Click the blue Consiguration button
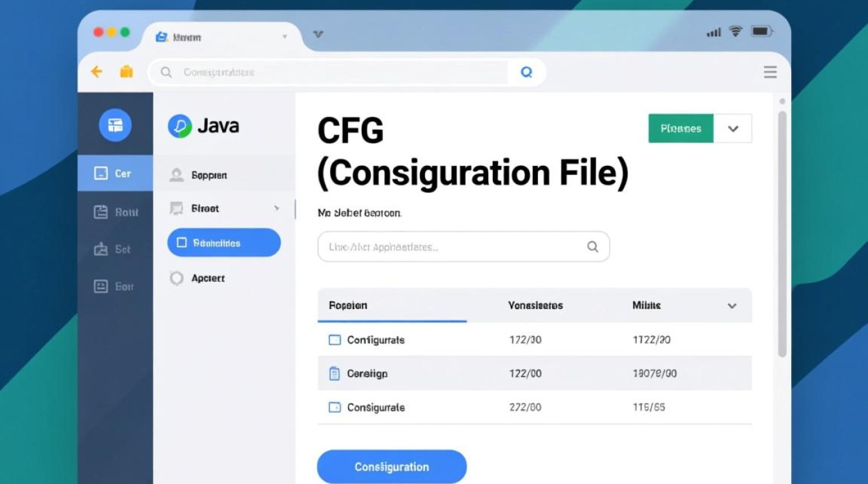This screenshot has width=868, height=484. pyautogui.click(x=391, y=467)
